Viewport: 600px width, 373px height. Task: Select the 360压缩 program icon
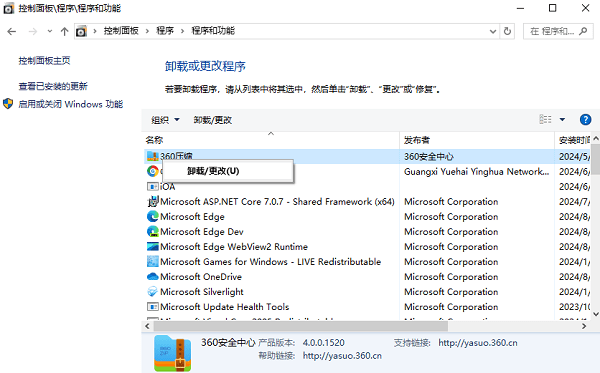pos(153,156)
